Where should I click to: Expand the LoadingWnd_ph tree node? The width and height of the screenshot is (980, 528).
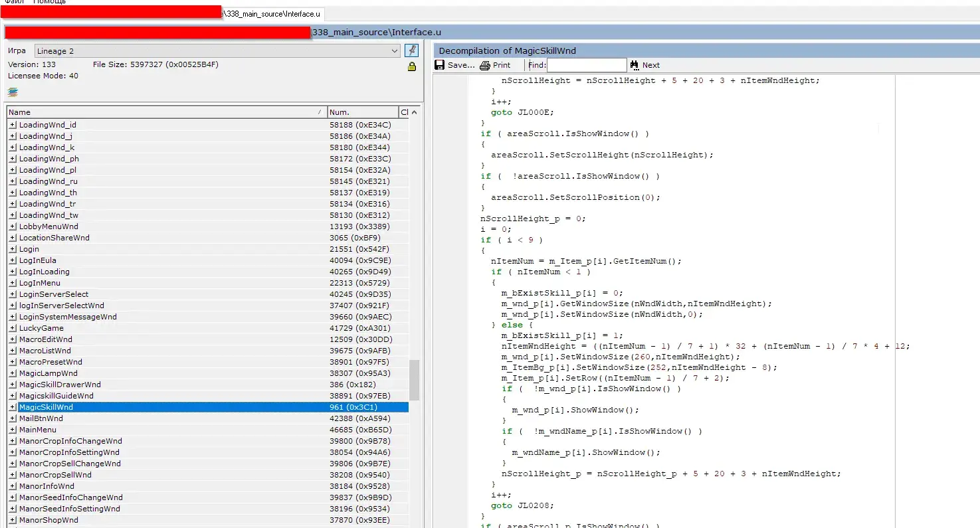tap(13, 159)
